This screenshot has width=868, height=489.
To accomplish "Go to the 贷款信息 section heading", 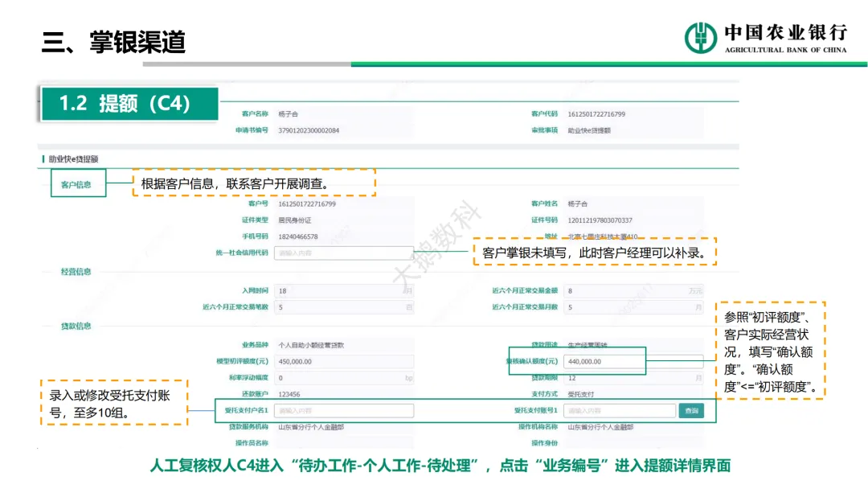I will tap(76, 327).
